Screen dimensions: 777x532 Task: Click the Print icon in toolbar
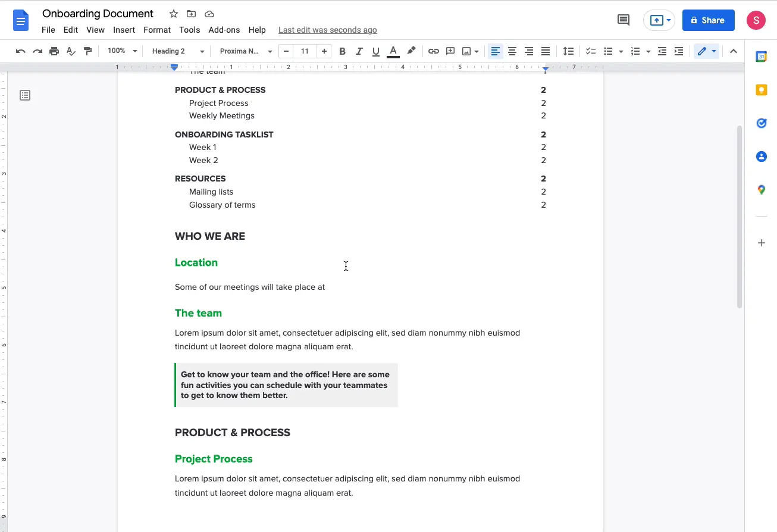[54, 51]
